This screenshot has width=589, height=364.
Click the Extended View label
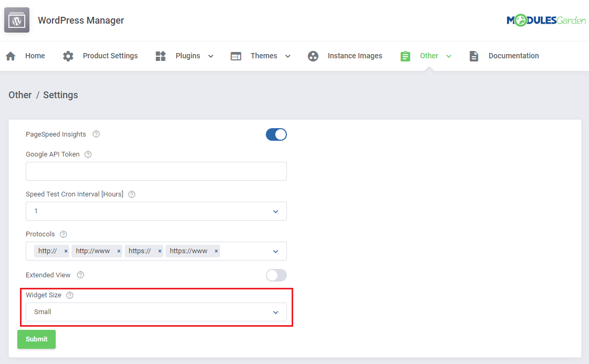point(48,275)
